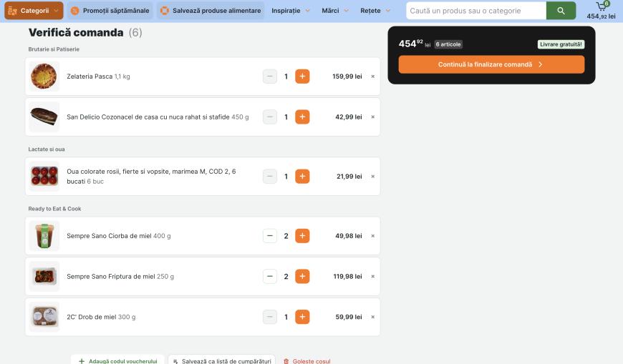The image size is (623, 364).
Task: Decrease quantity of Sempre Sano Ciorba de miel
Action: 270,236
